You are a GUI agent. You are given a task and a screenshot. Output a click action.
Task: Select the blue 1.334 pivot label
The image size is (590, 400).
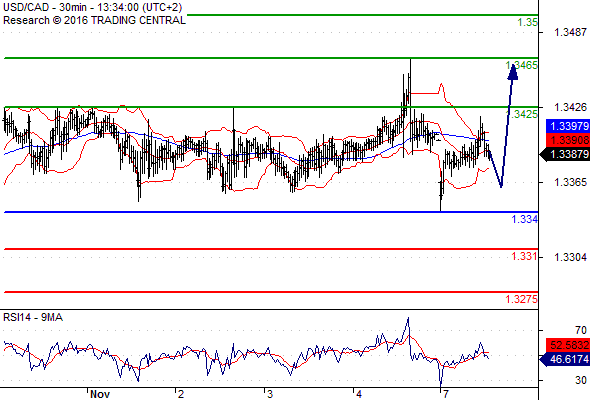click(x=525, y=219)
